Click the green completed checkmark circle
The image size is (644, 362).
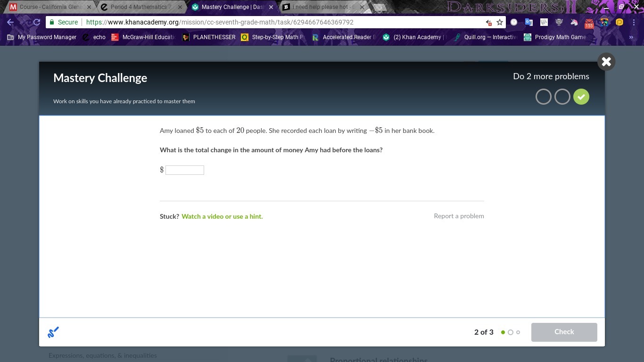tap(581, 97)
